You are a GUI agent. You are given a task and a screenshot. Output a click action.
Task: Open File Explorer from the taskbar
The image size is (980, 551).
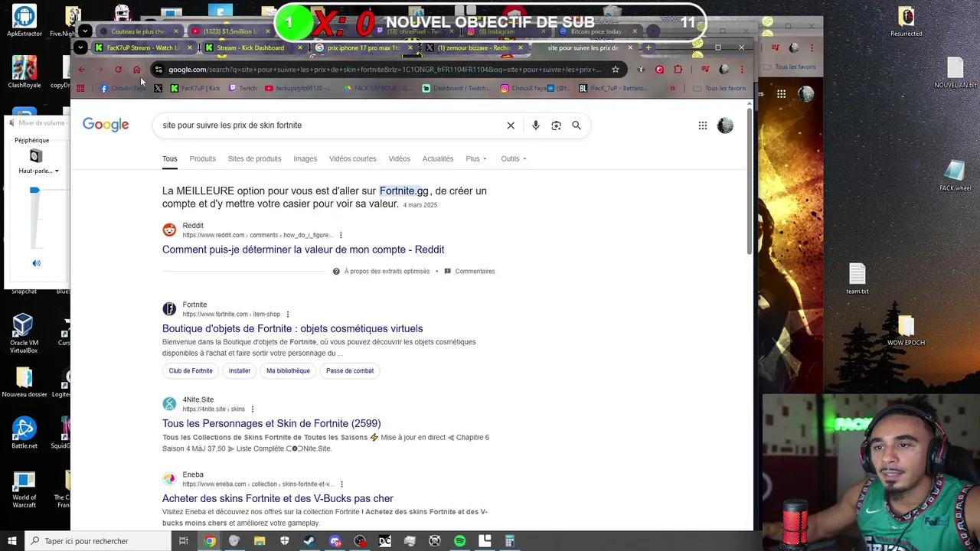[260, 541]
